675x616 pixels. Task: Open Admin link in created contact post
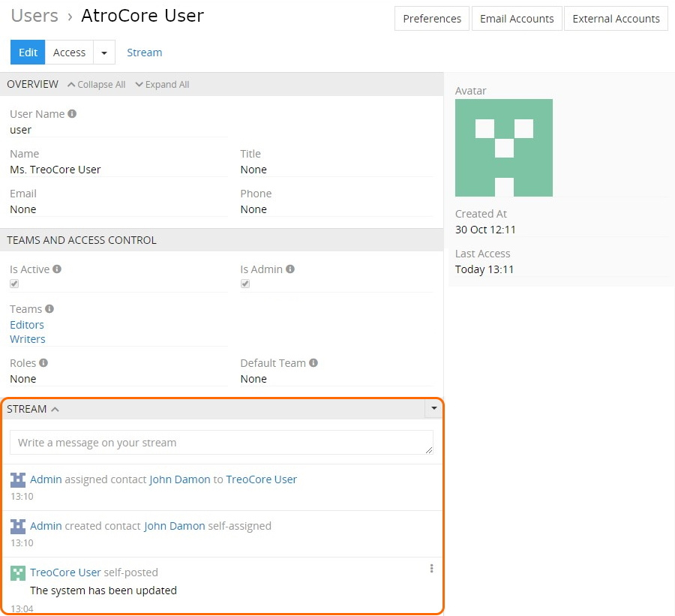pos(46,526)
